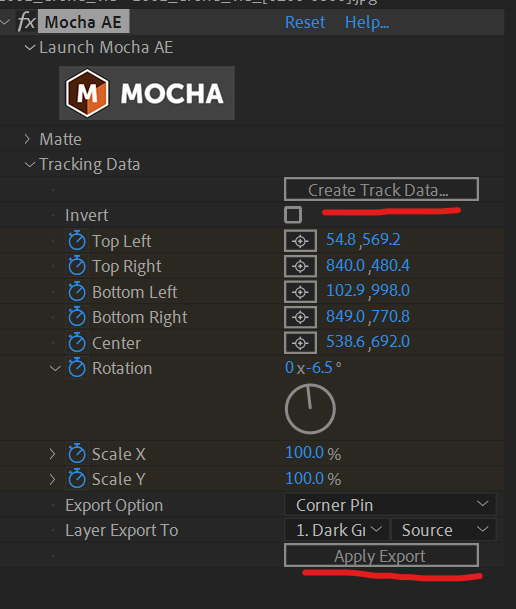This screenshot has width=516, height=609.
Task: Click Rotation degrees value -6.5
Action: coord(319,367)
